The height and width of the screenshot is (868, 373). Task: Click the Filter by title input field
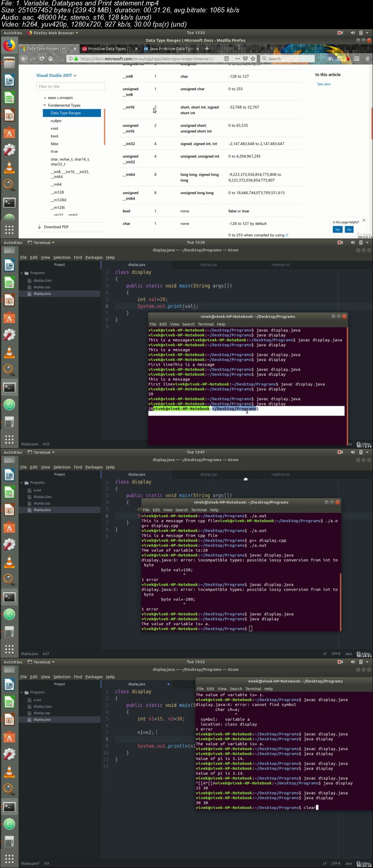click(71, 86)
